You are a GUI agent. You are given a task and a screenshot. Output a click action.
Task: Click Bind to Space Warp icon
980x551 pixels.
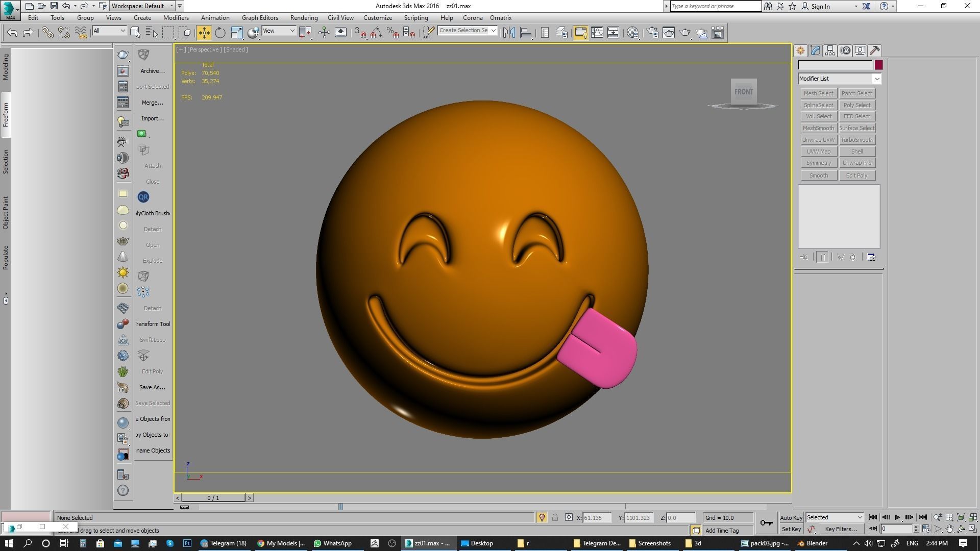[80, 33]
